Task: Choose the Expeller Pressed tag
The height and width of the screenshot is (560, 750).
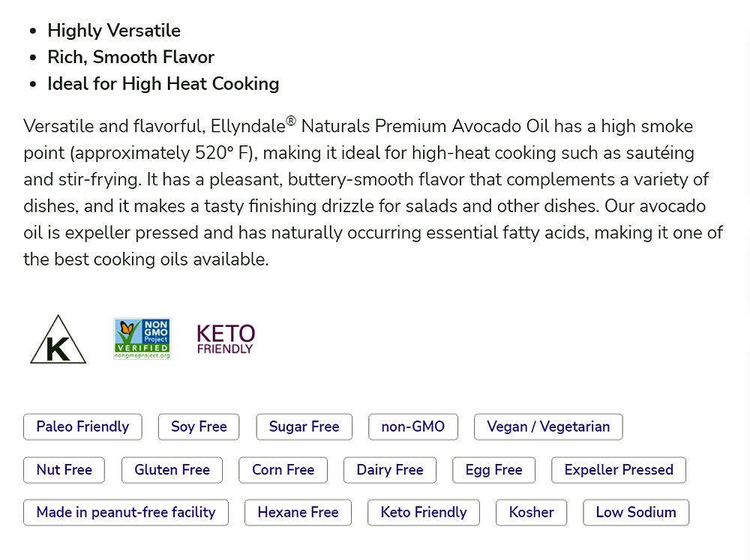Action: pyautogui.click(x=619, y=470)
